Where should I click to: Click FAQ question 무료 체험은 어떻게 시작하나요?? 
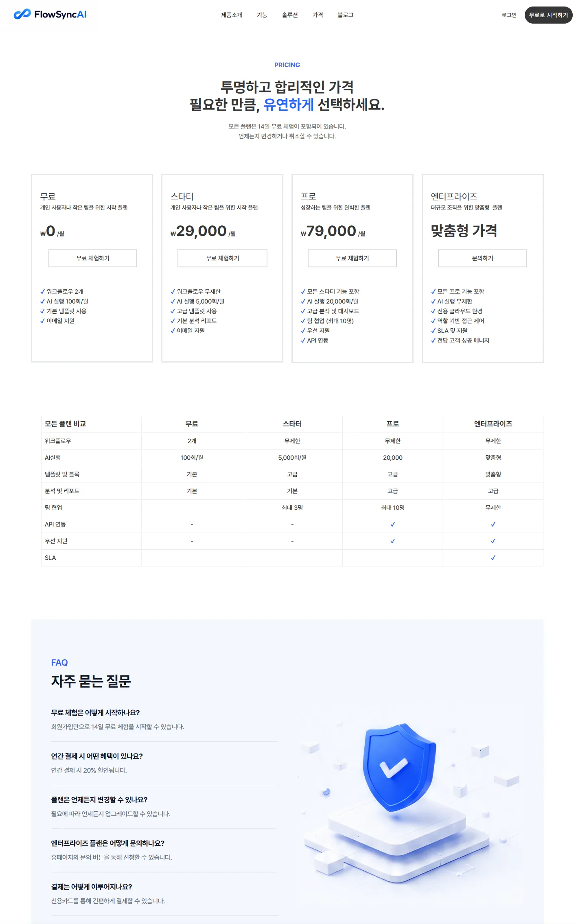tap(95, 713)
